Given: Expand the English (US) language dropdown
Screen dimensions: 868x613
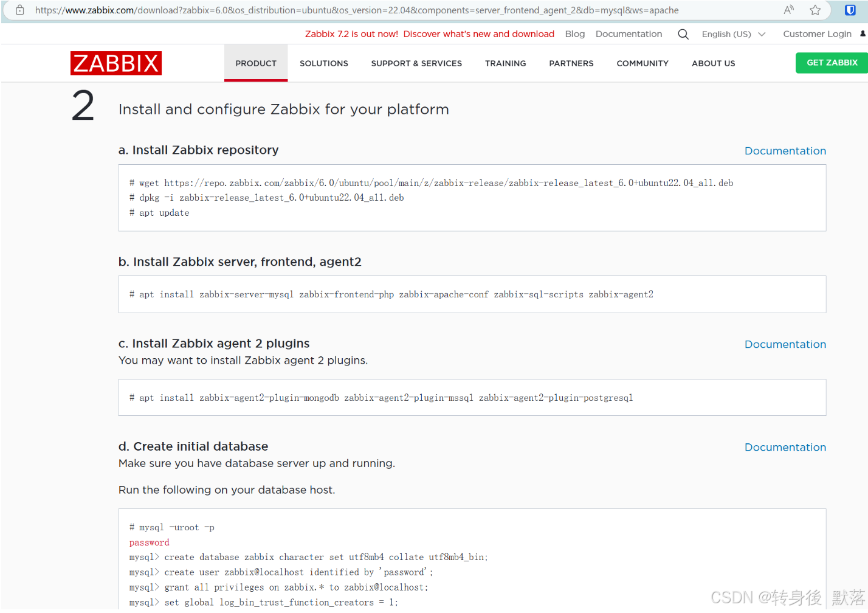Looking at the screenshot, I should [733, 34].
